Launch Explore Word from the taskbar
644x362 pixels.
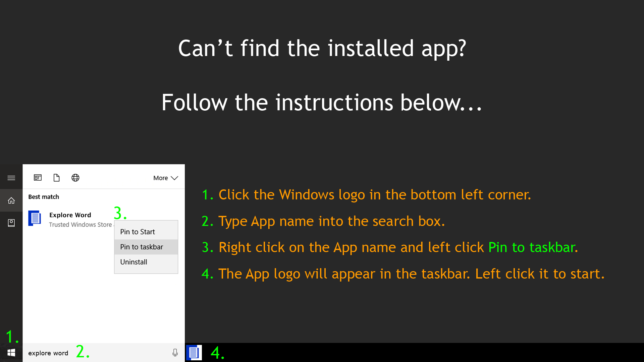click(194, 353)
